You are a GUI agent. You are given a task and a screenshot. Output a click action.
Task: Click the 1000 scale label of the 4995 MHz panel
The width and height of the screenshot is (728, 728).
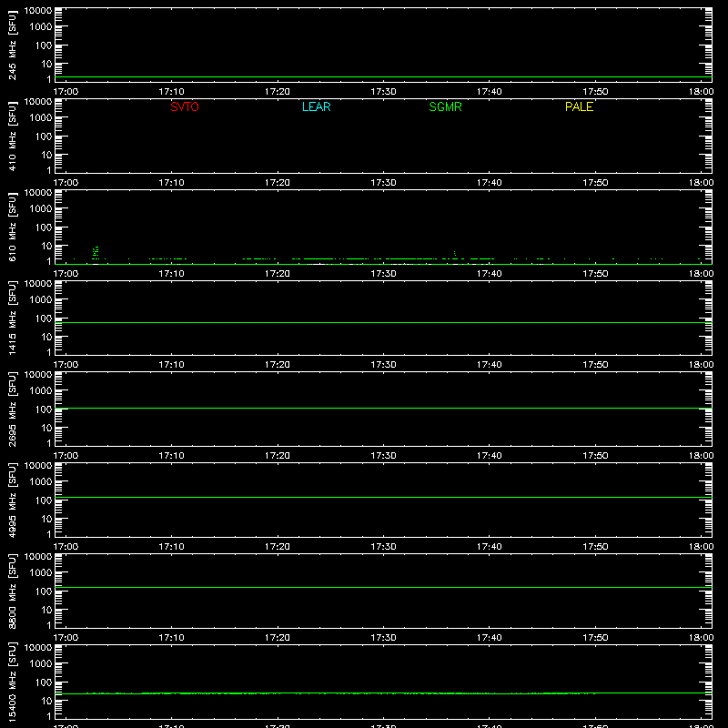tap(41, 481)
